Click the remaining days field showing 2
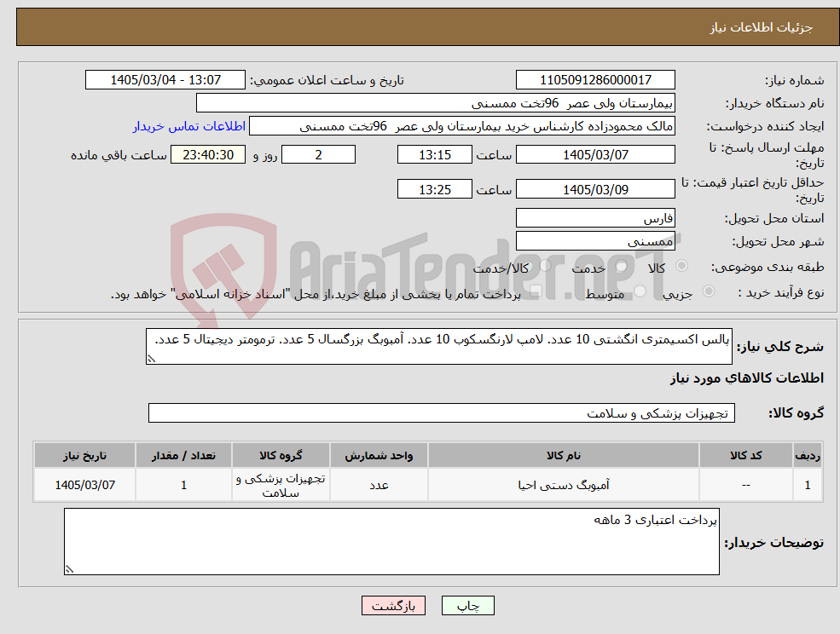Viewport: 840px width, 634px height. (318, 155)
